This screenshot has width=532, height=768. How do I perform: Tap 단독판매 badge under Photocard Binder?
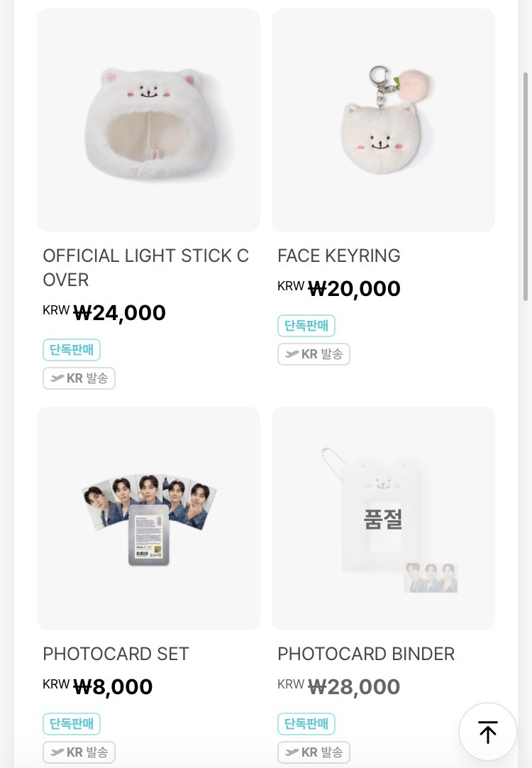(x=306, y=724)
